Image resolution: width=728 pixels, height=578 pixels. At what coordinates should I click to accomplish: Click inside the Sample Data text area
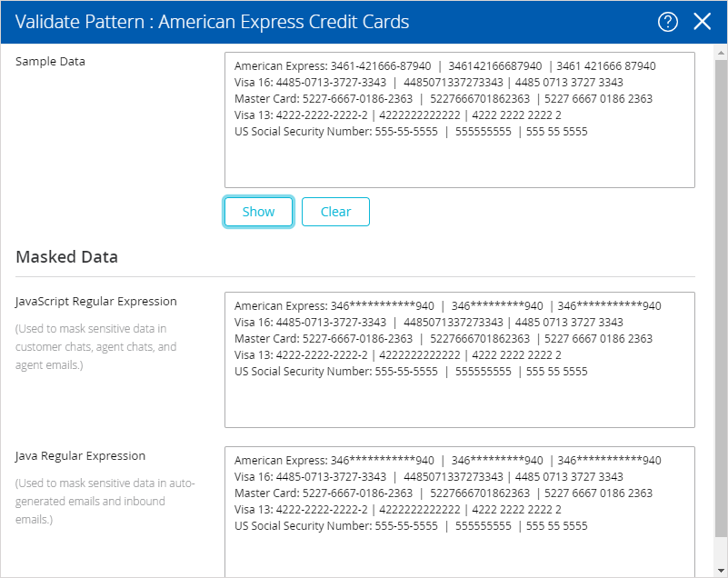pos(460,120)
